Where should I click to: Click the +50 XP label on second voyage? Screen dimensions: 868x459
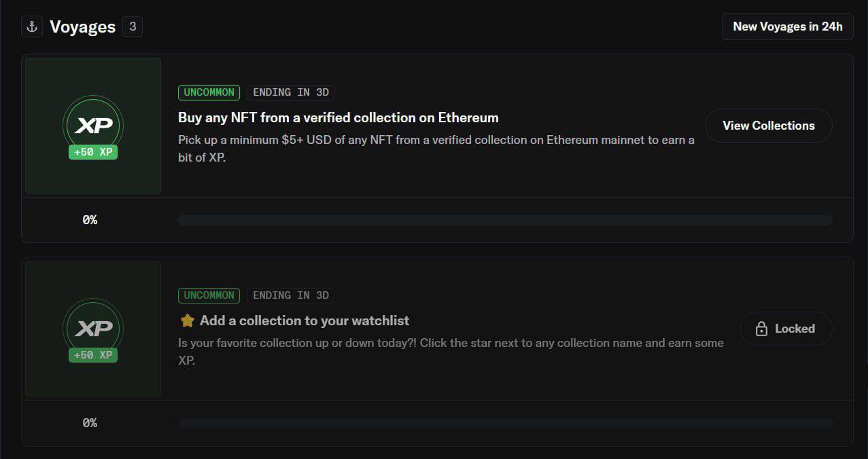pos(93,355)
